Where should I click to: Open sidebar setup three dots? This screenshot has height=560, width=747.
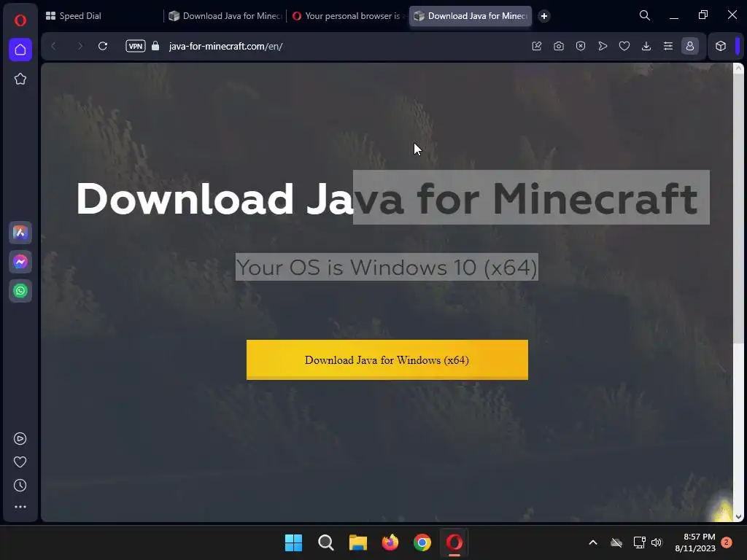(20, 507)
